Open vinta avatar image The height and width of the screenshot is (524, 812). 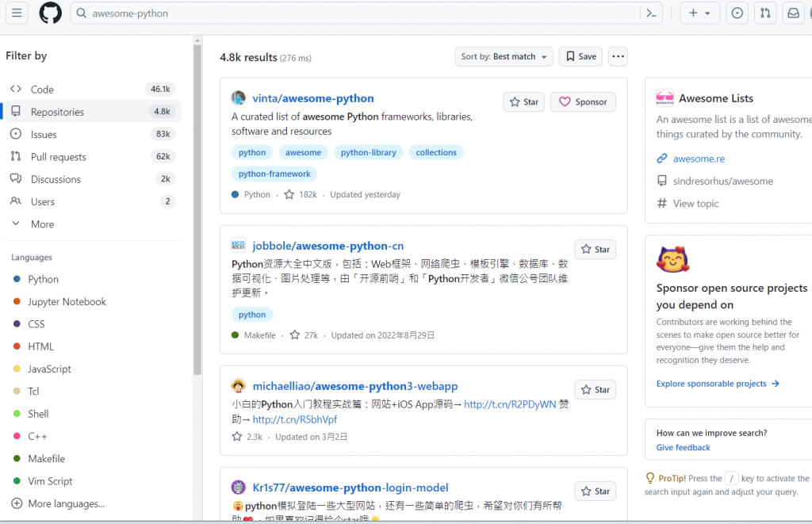[x=238, y=98]
